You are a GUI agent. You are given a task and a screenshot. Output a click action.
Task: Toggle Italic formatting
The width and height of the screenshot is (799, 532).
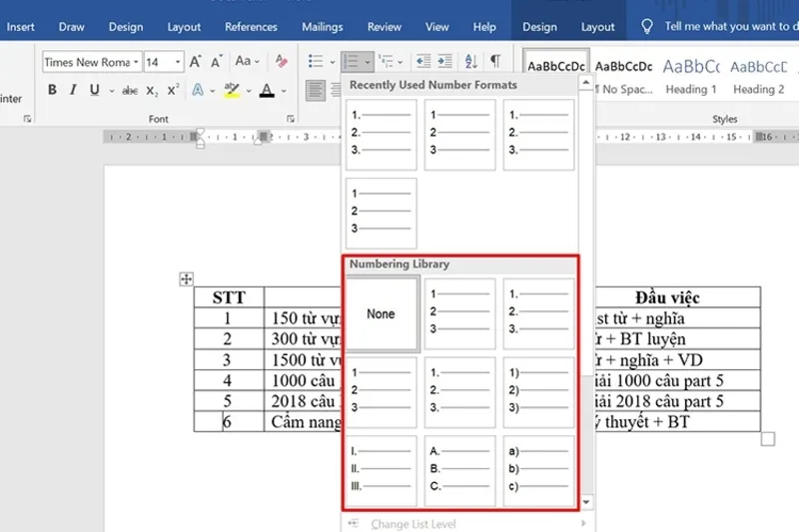pyautogui.click(x=74, y=91)
